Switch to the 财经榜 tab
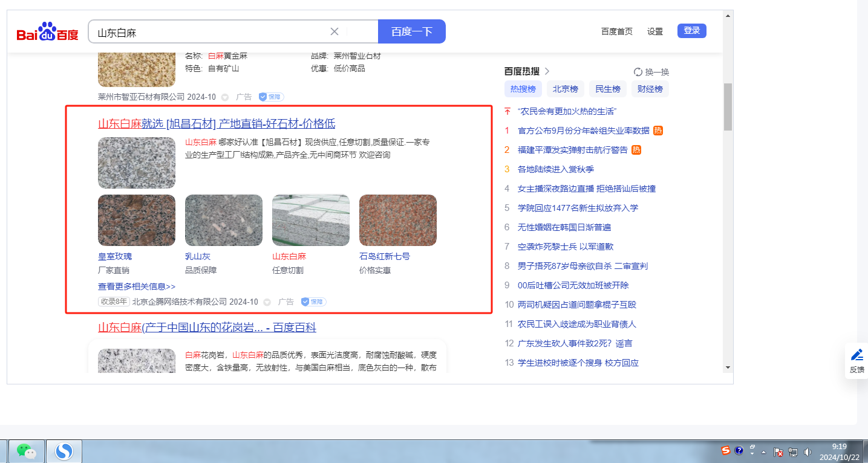 [650, 89]
